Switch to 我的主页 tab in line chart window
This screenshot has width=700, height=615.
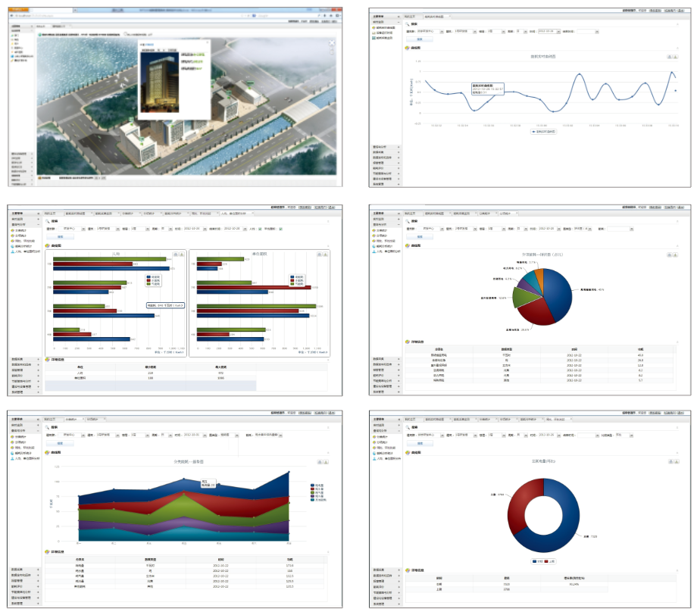point(410,16)
